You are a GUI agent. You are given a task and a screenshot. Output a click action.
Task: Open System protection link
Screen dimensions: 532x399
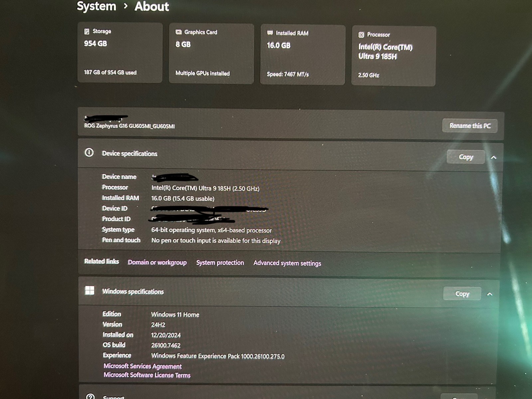pyautogui.click(x=220, y=263)
